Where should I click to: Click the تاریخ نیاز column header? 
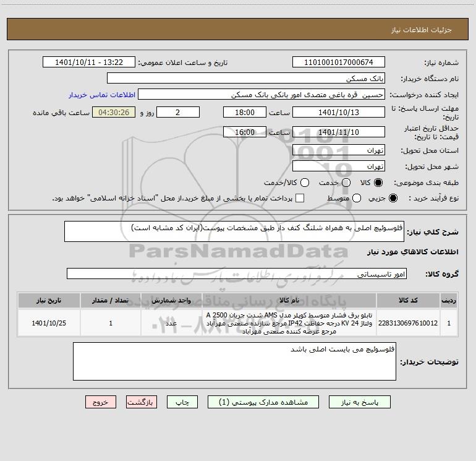pyautogui.click(x=49, y=300)
